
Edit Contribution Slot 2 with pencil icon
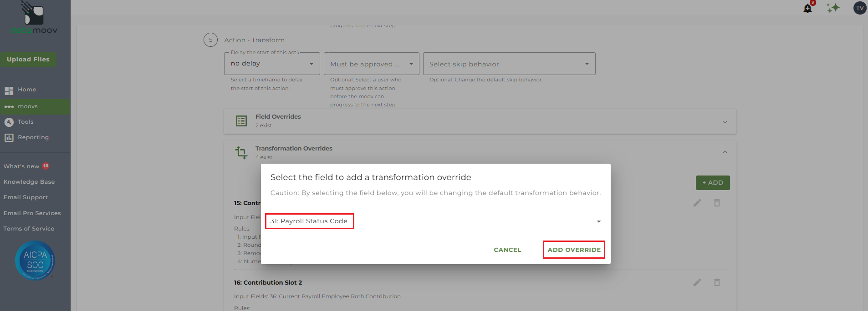[697, 282]
